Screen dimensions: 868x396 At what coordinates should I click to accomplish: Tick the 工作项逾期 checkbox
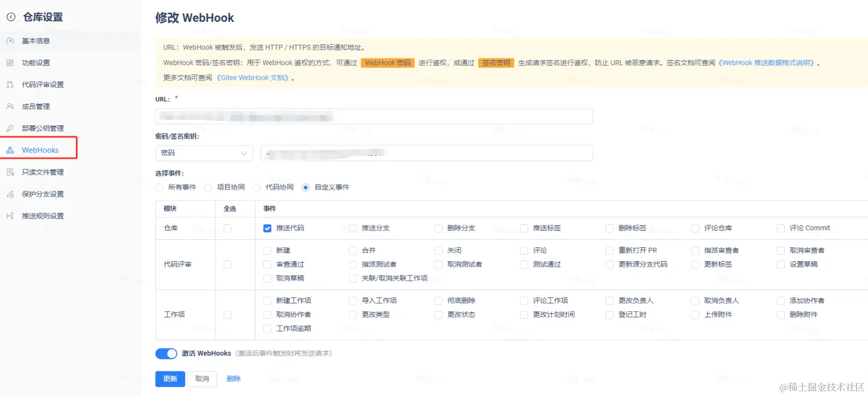267,329
